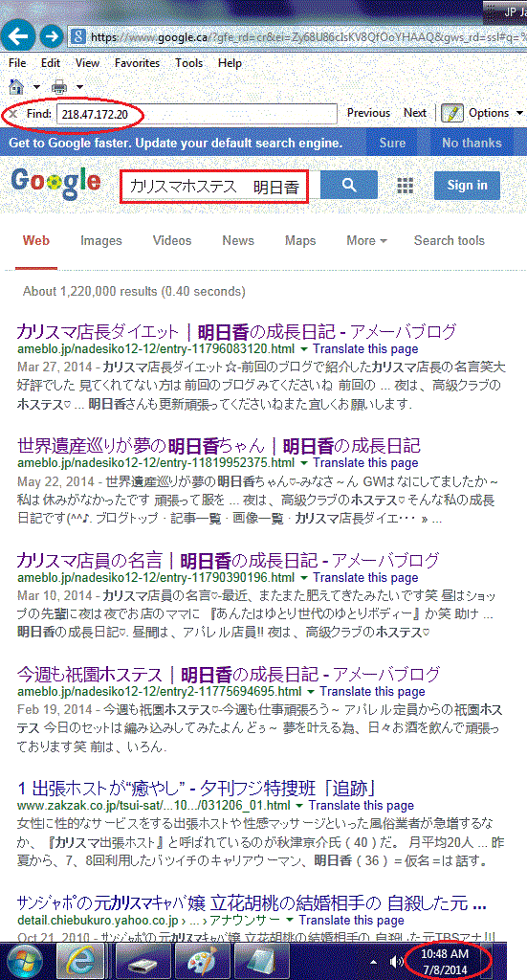This screenshot has height=980, width=527.
Task: Open dropdown arrow beside entry2-11775694695 URL
Action: coord(310,692)
